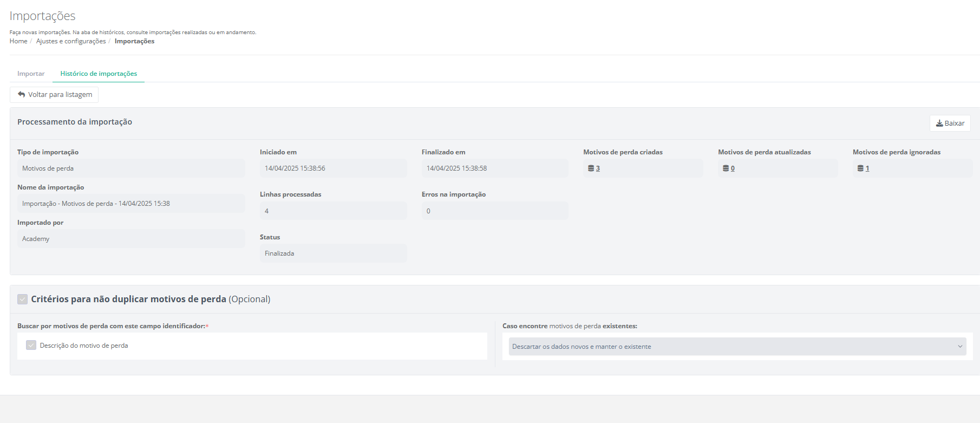
Task: Click the Tipo de importação field
Action: [x=131, y=168]
